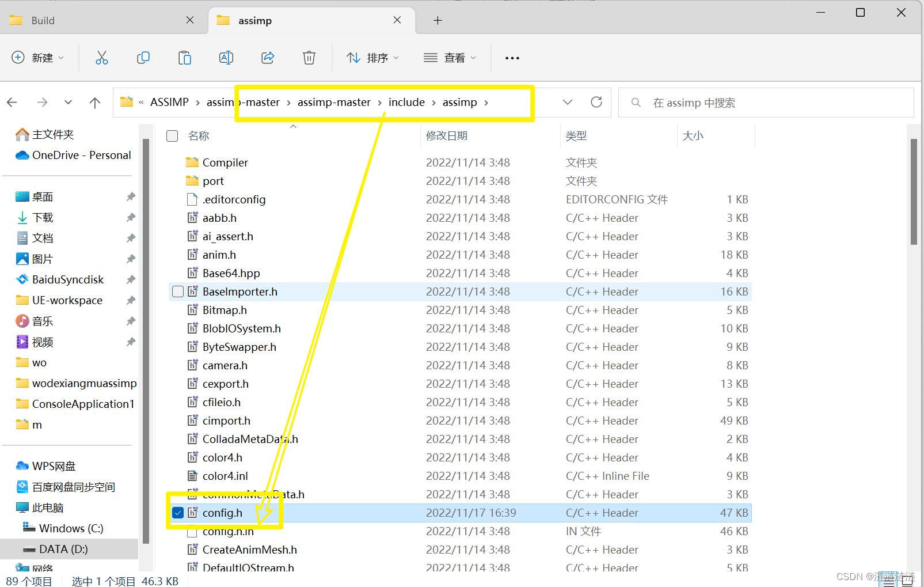Unpin Videos (视频) from quick access

pos(131,342)
